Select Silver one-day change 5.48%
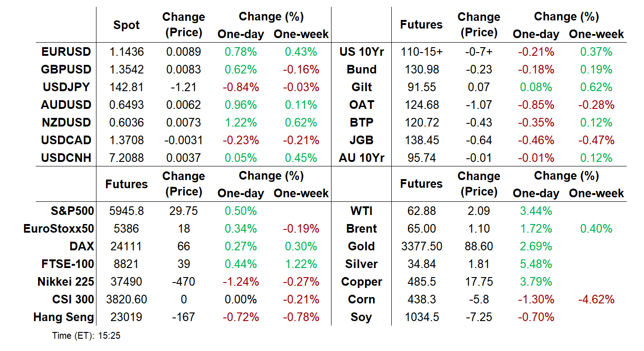The width and height of the screenshot is (644, 351). (x=537, y=264)
